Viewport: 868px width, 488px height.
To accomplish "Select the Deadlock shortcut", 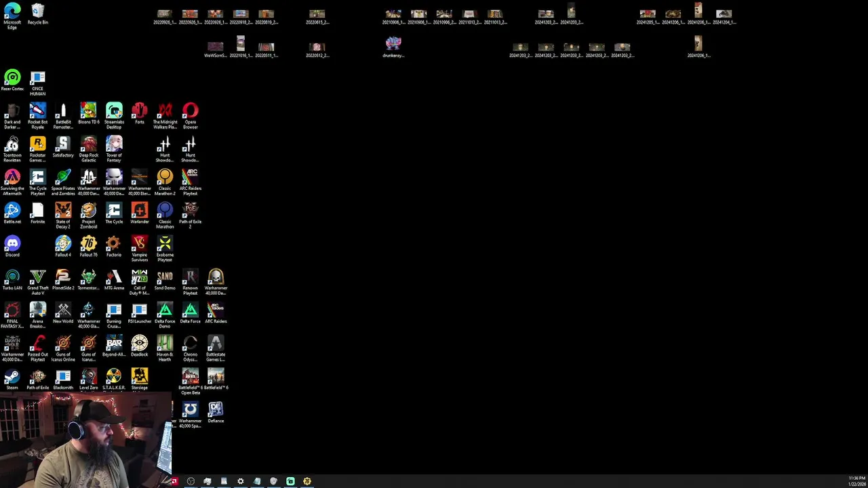I will click(140, 346).
